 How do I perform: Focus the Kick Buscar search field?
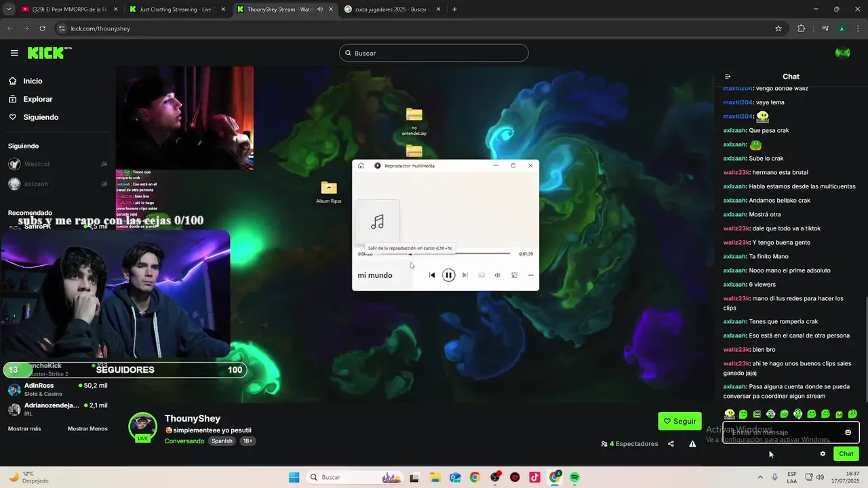pos(434,53)
